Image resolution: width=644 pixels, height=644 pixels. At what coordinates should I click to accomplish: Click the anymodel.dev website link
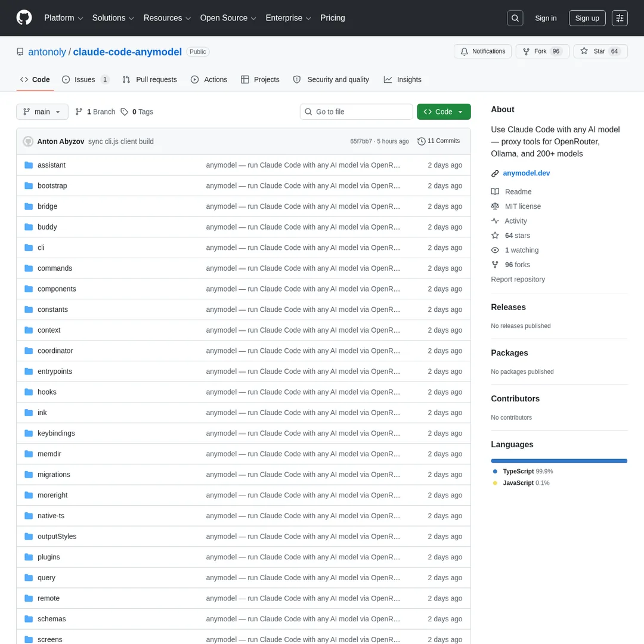coord(526,173)
